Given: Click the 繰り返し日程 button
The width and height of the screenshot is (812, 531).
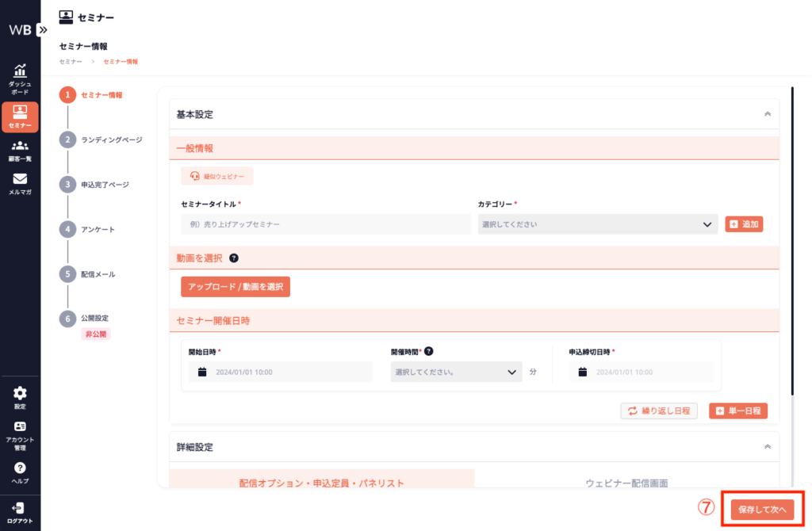Looking at the screenshot, I should click(658, 411).
